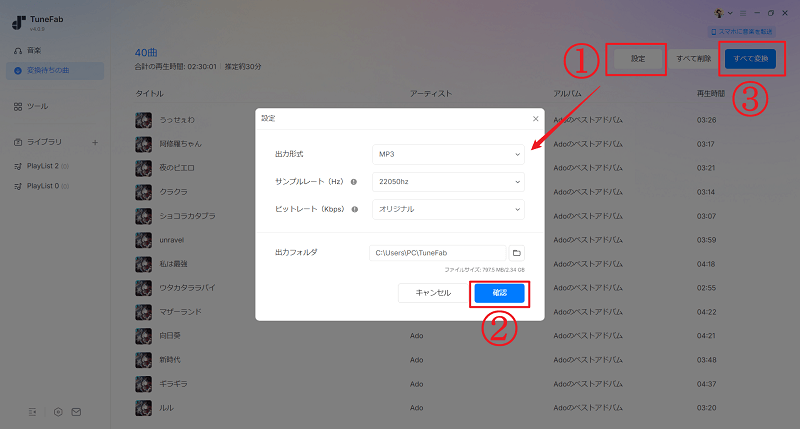Image resolution: width=800 pixels, height=429 pixels.
Task: Open the settings hexagon icon in sidebar footer
Action: pyautogui.click(x=58, y=412)
